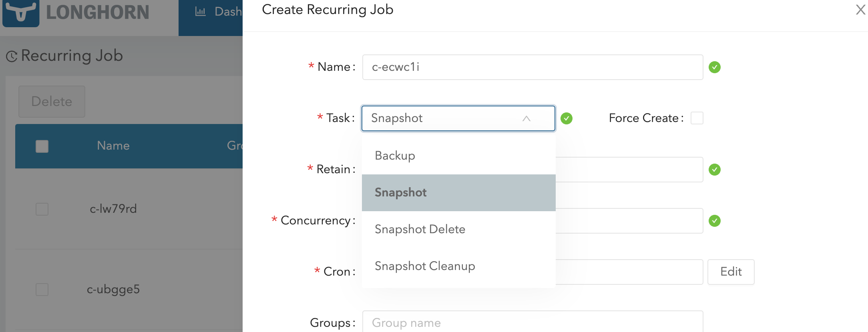Image resolution: width=868 pixels, height=332 pixels.
Task: Click the green checkmark beside Retain field
Action: (715, 170)
